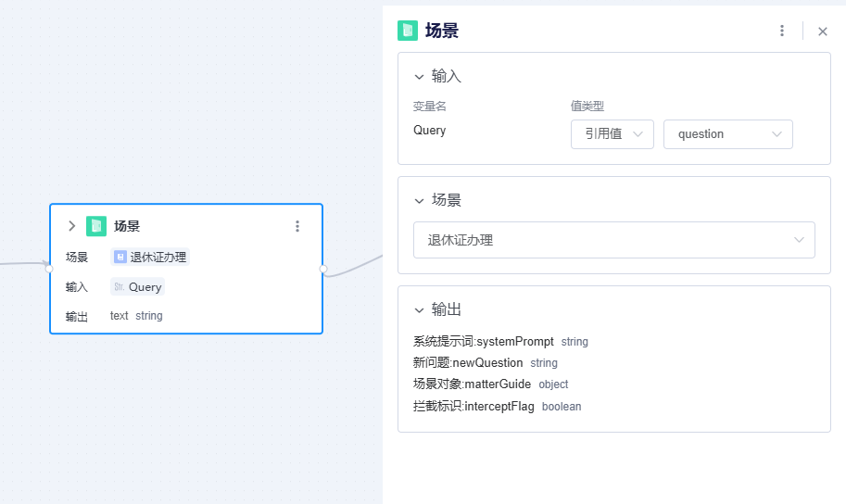The width and height of the screenshot is (846, 504).
Task: Click the node's left input connection port
Action: tap(49, 269)
